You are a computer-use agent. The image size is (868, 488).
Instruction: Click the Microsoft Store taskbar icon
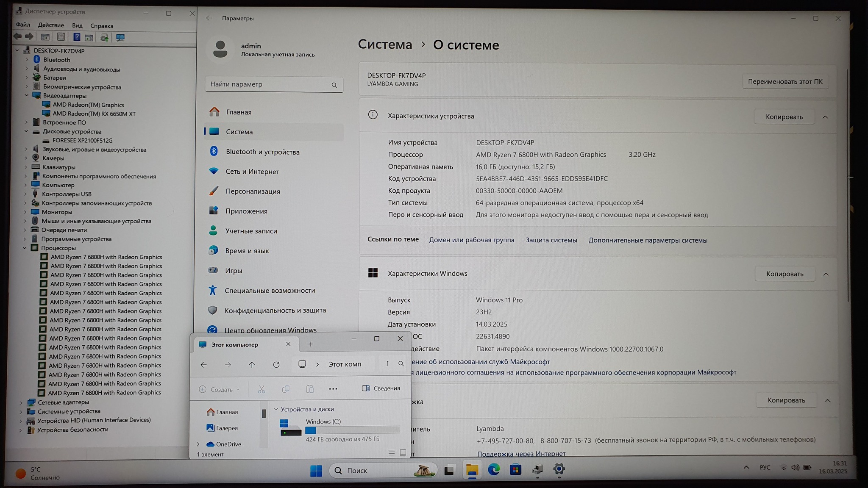click(x=515, y=469)
